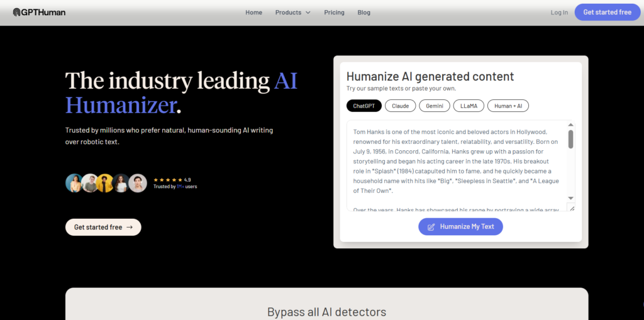Viewport: 644px width, 320px height.
Task: Select the Human + AI sample text
Action: [508, 106]
